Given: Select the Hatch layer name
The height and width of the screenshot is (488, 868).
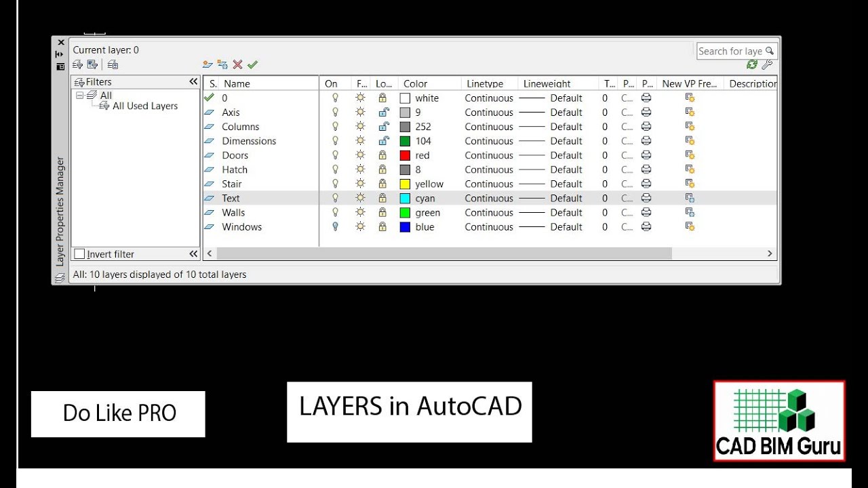Looking at the screenshot, I should point(235,169).
